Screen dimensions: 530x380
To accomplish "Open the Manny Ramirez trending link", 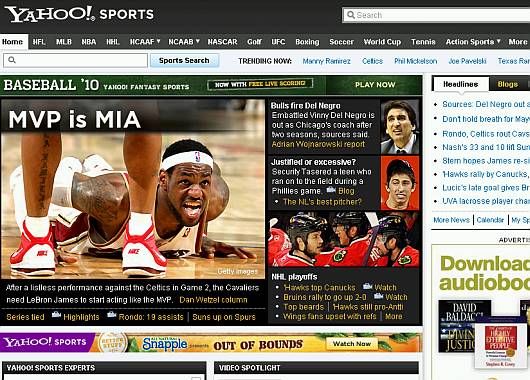I will (326, 61).
